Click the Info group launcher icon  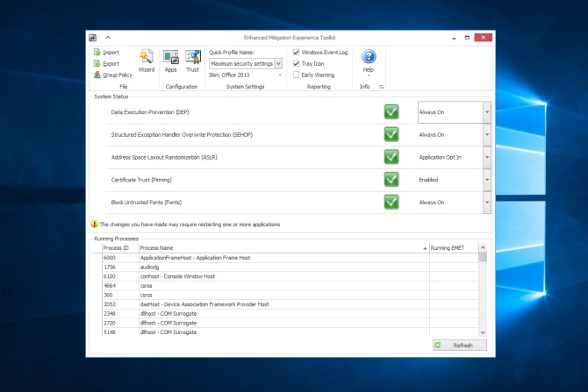[x=381, y=87]
